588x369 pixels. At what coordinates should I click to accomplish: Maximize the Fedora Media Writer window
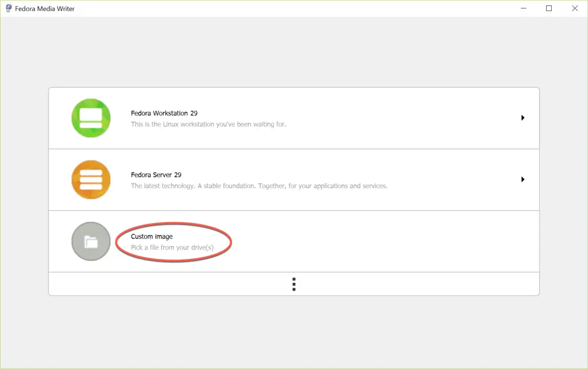pos(549,8)
